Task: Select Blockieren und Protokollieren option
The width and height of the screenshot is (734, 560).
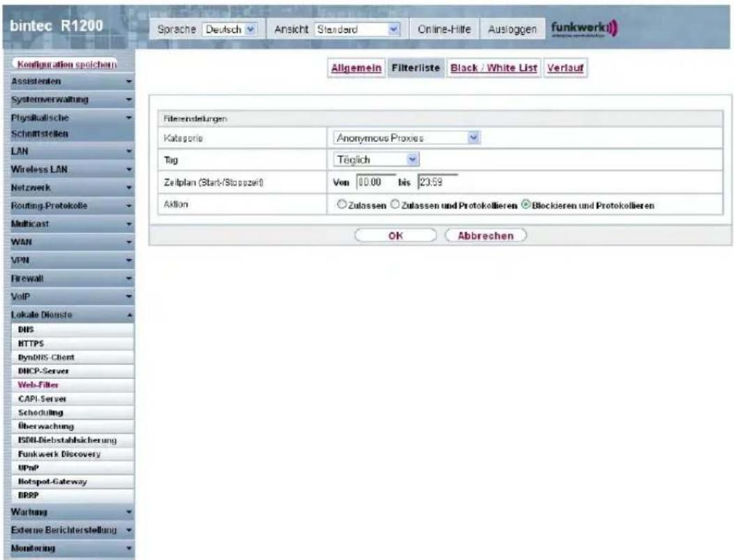Action: (x=526, y=205)
